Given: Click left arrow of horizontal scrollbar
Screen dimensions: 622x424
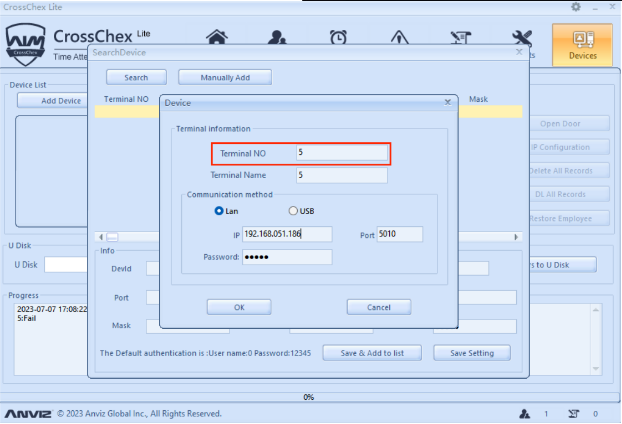Looking at the screenshot, I should [x=101, y=237].
